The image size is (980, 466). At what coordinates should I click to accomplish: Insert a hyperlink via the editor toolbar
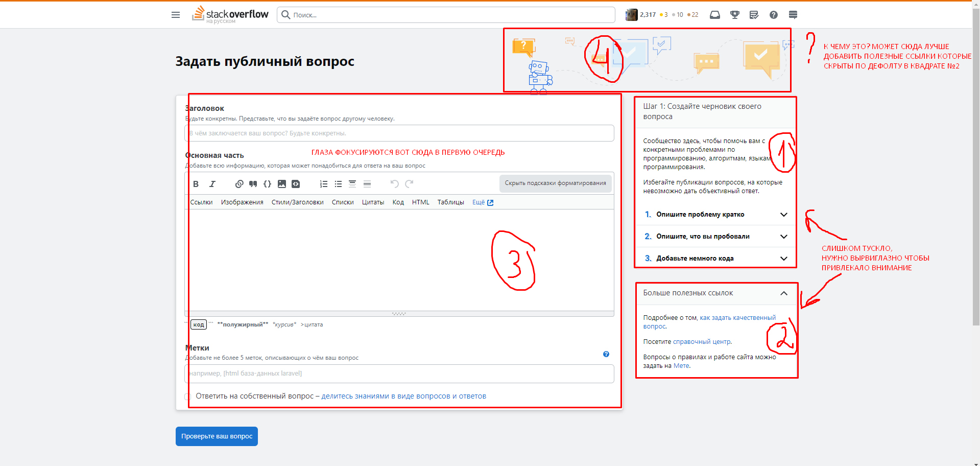[239, 184]
